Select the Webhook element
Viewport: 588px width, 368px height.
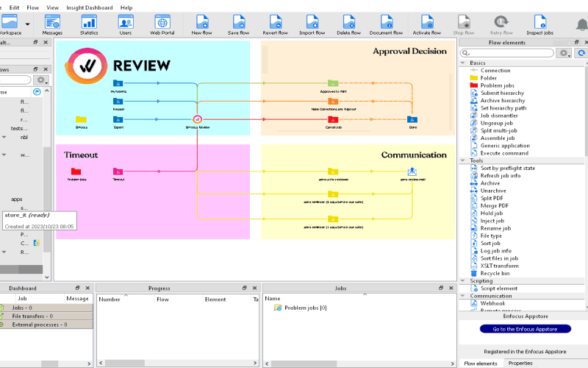pyautogui.click(x=492, y=303)
